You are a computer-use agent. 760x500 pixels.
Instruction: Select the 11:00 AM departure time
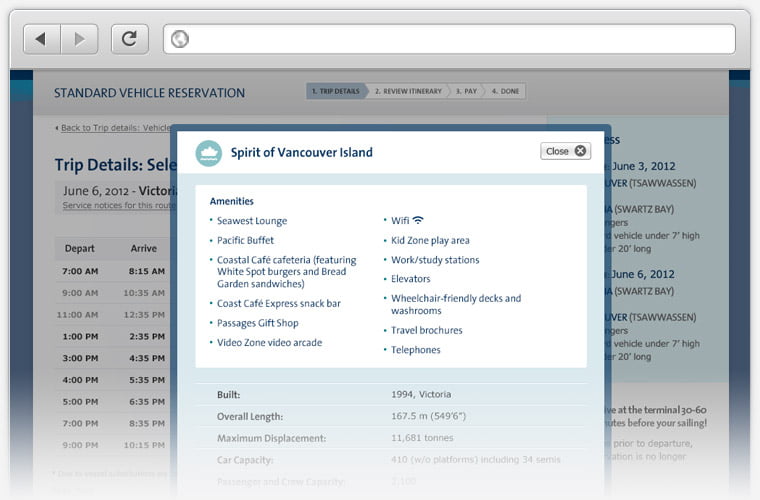tap(78, 315)
